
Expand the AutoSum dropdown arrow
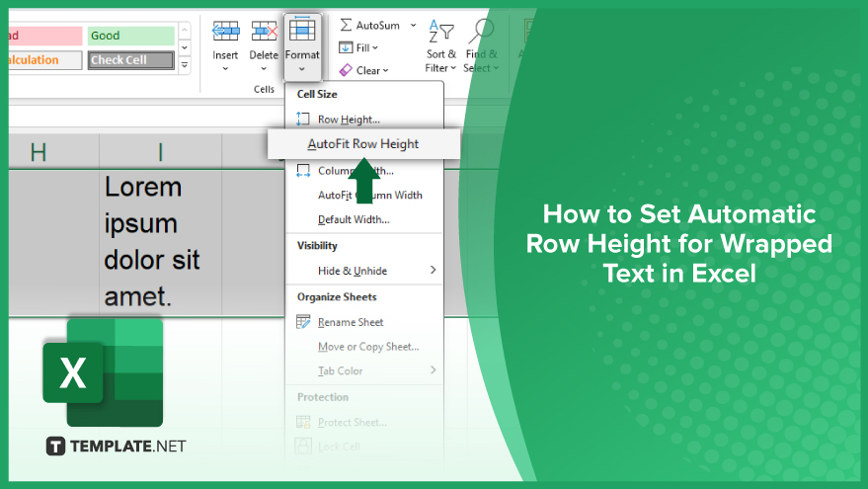413,26
